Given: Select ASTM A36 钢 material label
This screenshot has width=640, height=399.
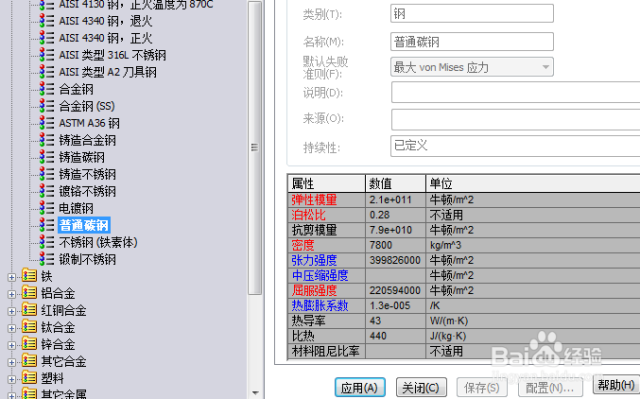Looking at the screenshot, I should click(x=89, y=123).
